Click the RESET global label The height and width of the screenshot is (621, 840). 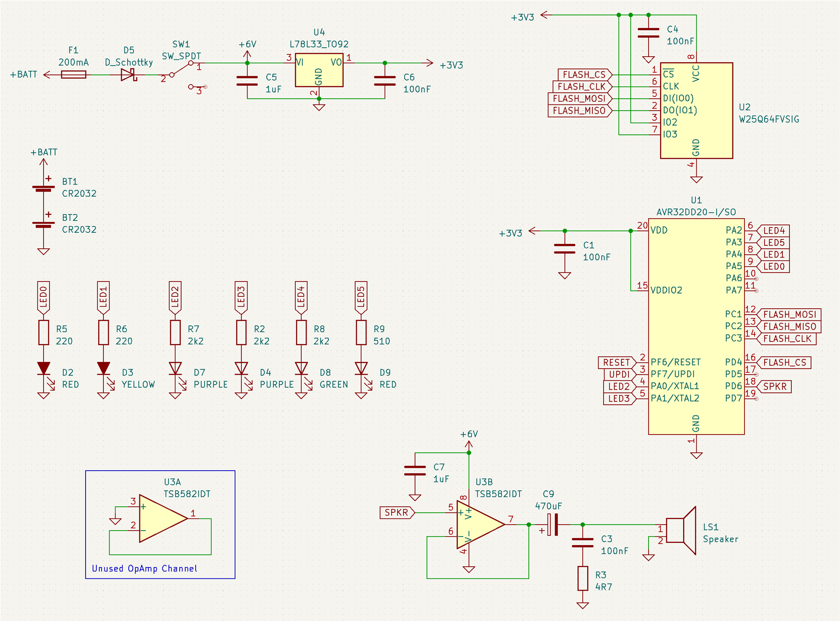pyautogui.click(x=617, y=362)
